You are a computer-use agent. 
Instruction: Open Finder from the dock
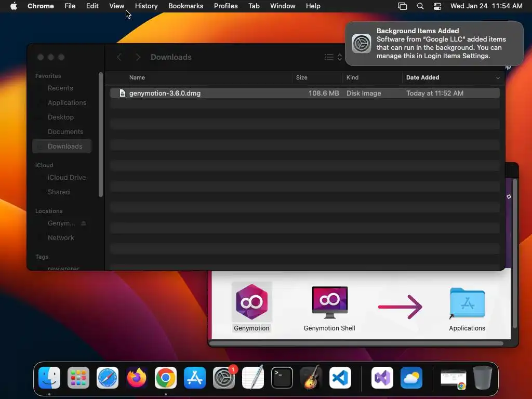(49, 378)
